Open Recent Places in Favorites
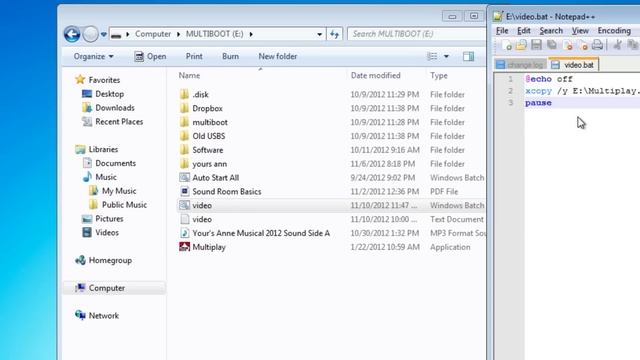Screen dimensions: 640x360 pyautogui.click(x=119, y=122)
